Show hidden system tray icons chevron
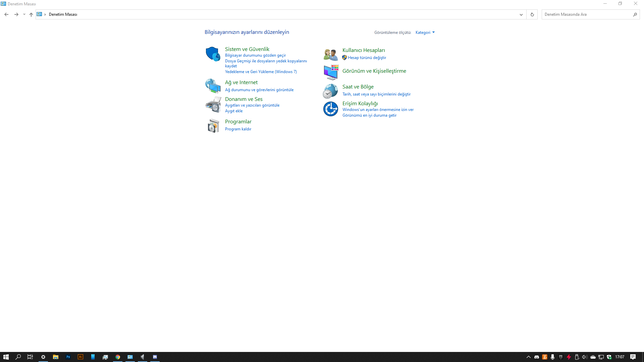 pyautogui.click(x=528, y=357)
